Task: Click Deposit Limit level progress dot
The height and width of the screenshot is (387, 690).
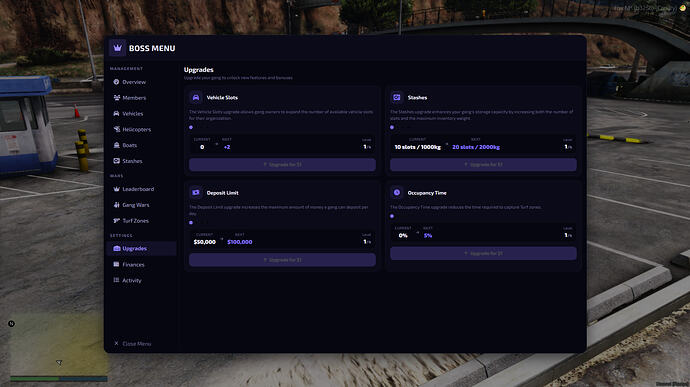Action: [x=191, y=222]
